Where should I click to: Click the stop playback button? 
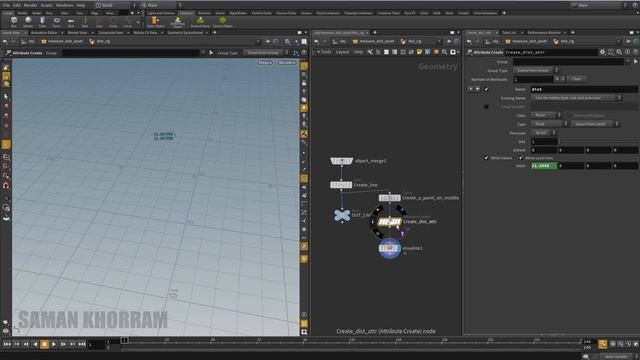click(x=44, y=344)
